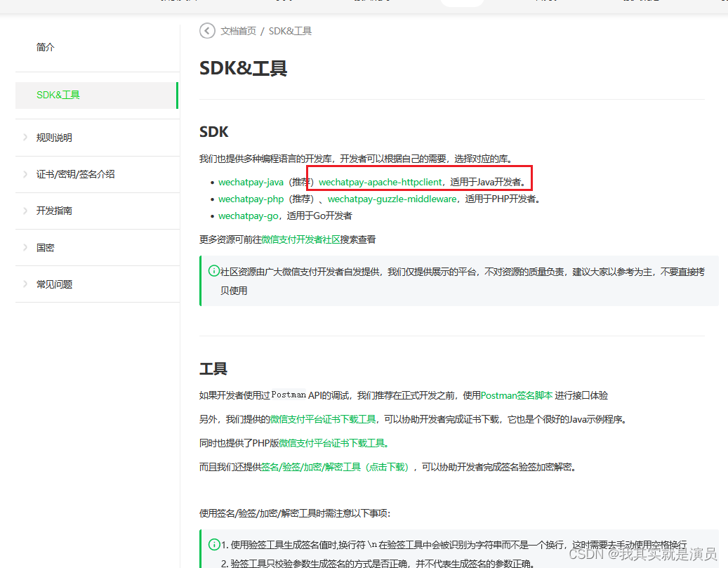This screenshot has height=568, width=728.
Task: Open the wechatpay-go link
Action: (249, 216)
